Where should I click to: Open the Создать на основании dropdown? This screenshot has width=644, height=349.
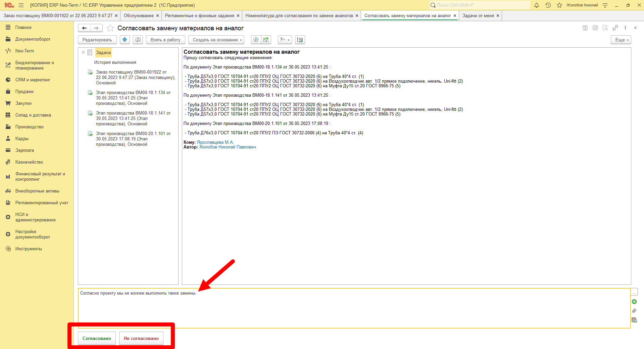(x=216, y=40)
